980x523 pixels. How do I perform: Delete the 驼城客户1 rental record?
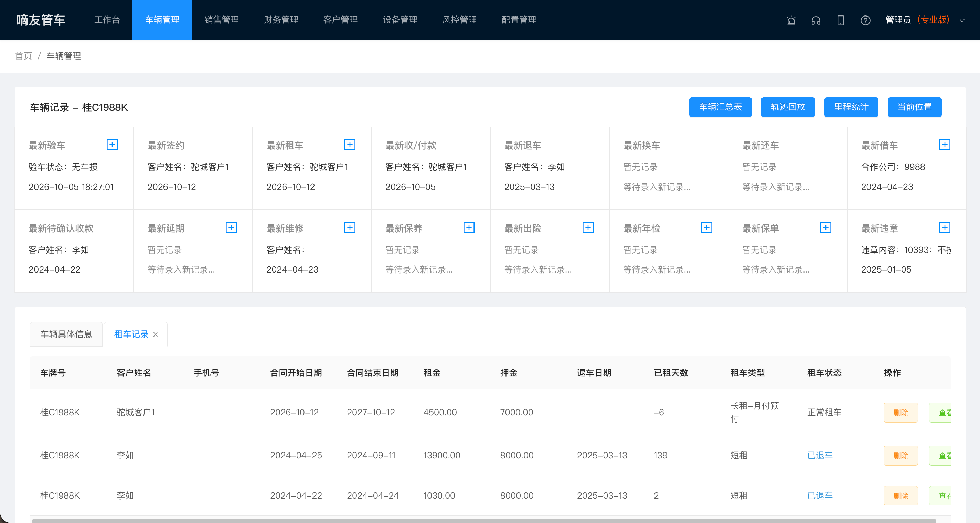(x=901, y=413)
